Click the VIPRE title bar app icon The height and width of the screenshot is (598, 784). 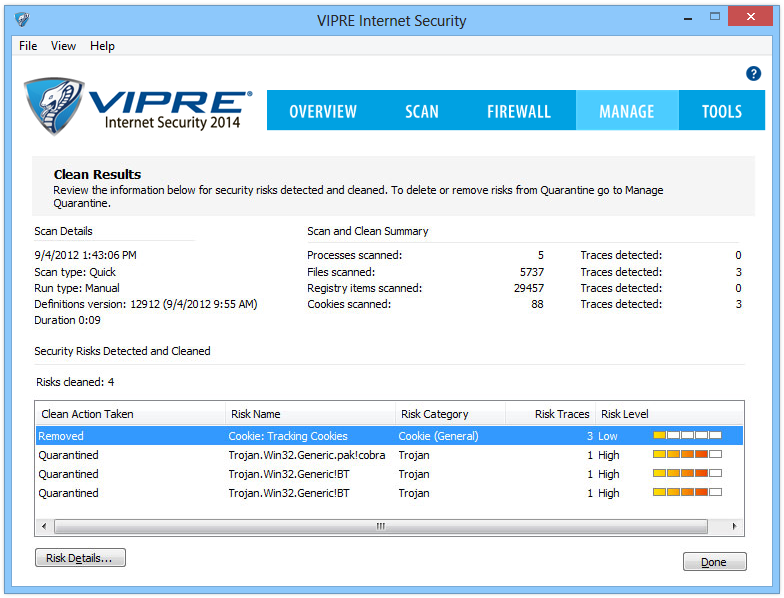tap(22, 20)
